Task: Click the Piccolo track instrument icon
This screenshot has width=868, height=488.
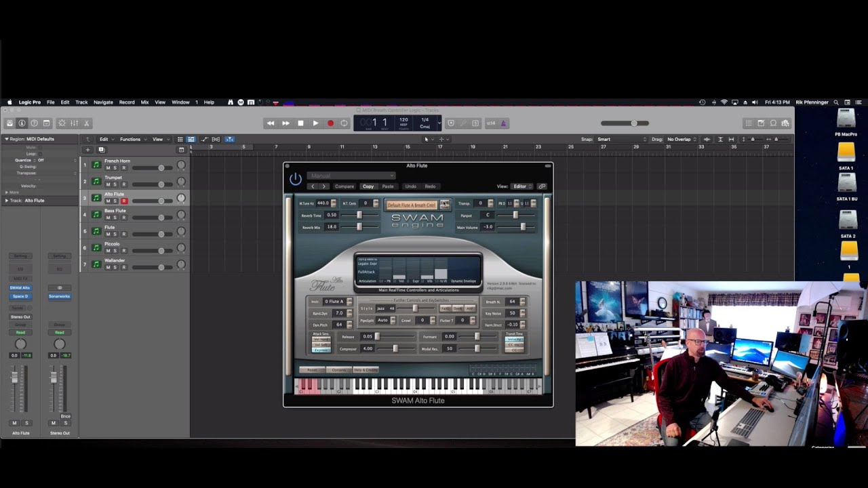Action: point(96,247)
